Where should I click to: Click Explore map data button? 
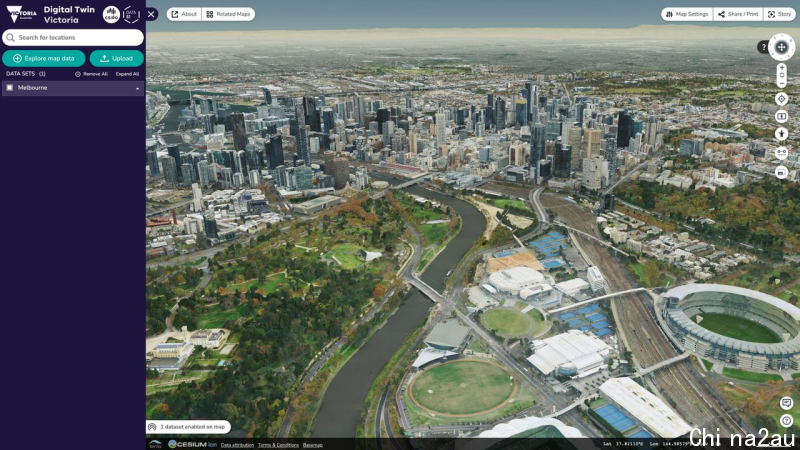click(x=43, y=58)
